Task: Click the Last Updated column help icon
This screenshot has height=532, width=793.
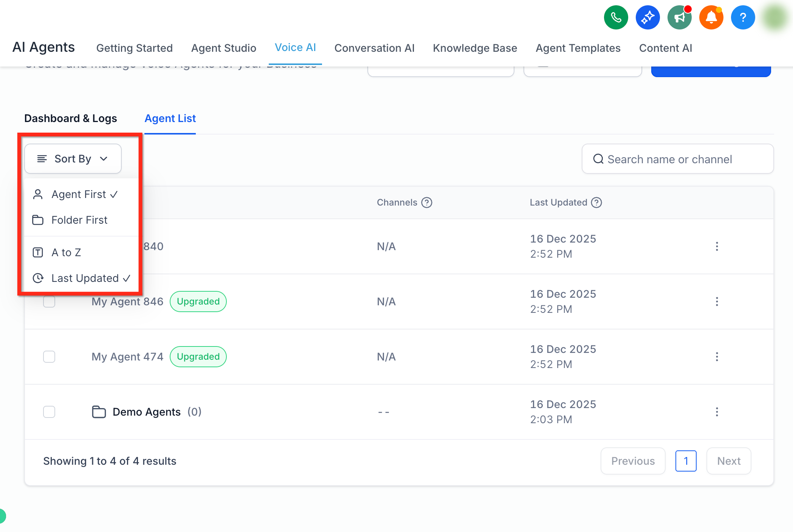Action: click(x=596, y=203)
